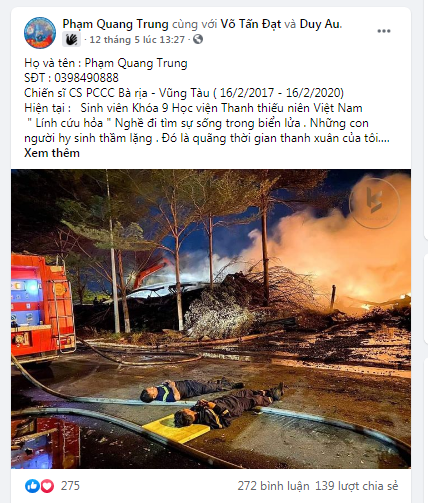Open post timestamp 12 tháng 5 lúc 13:27
The width and height of the screenshot is (428, 503).
coord(137,40)
